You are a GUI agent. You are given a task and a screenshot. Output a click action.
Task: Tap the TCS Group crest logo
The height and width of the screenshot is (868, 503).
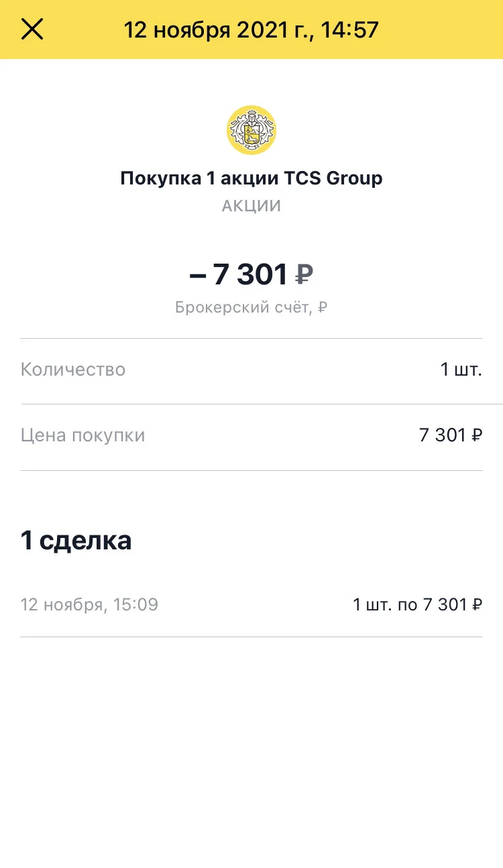(251, 130)
